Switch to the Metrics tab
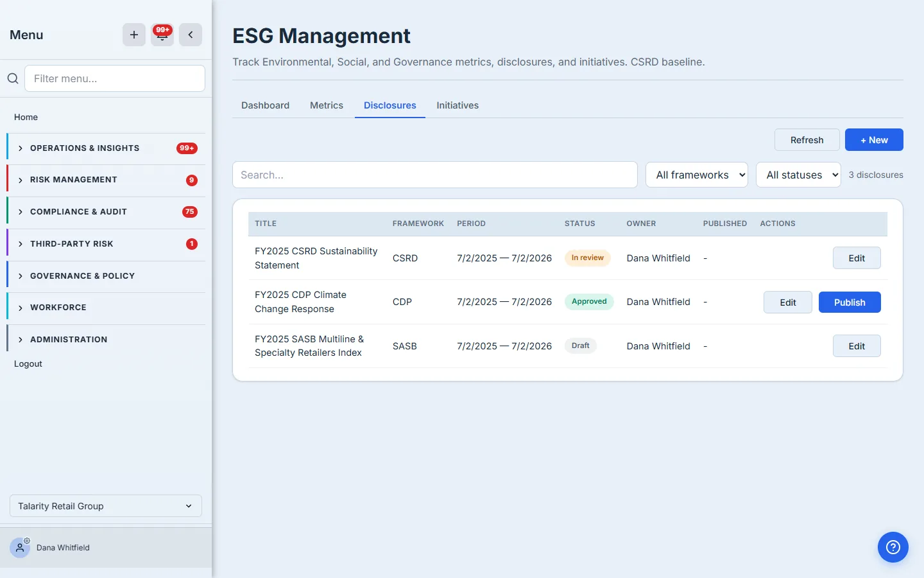 [327, 105]
